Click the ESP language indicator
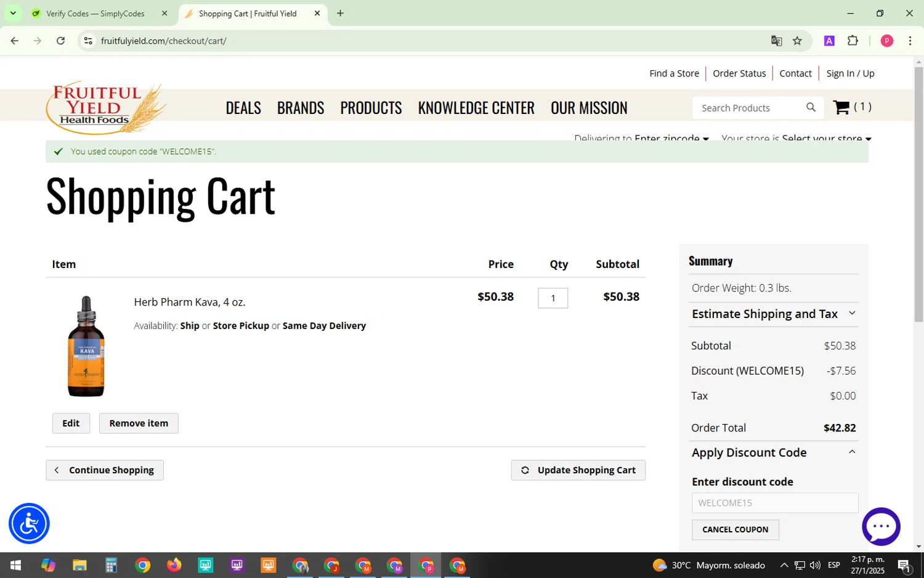Viewport: 924px width, 578px height. point(834,565)
